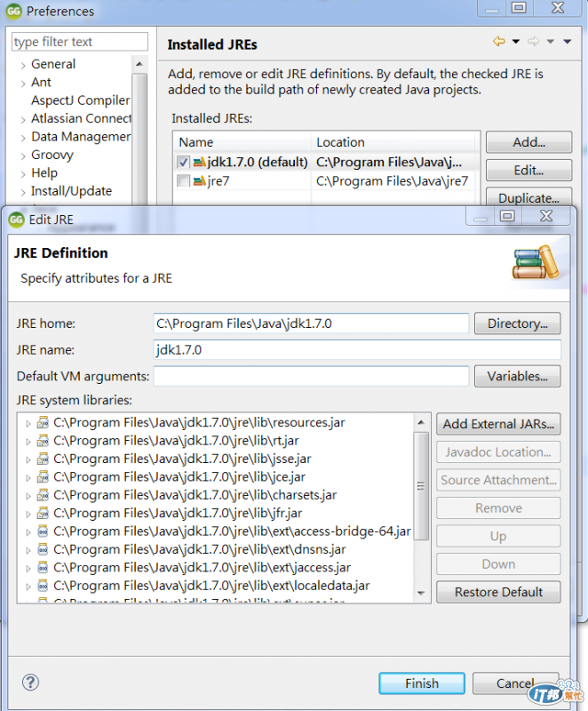Click the Up button
This screenshot has width=588, height=711.
(498, 537)
